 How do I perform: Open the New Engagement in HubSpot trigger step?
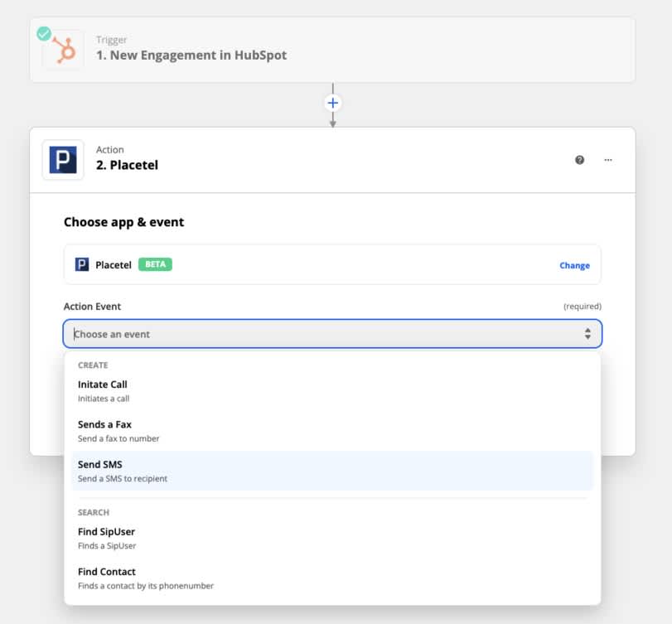coord(332,50)
